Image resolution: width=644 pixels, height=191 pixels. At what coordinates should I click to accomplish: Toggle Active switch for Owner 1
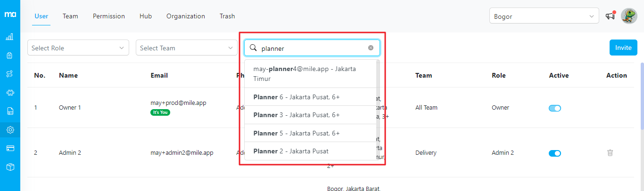click(x=555, y=108)
